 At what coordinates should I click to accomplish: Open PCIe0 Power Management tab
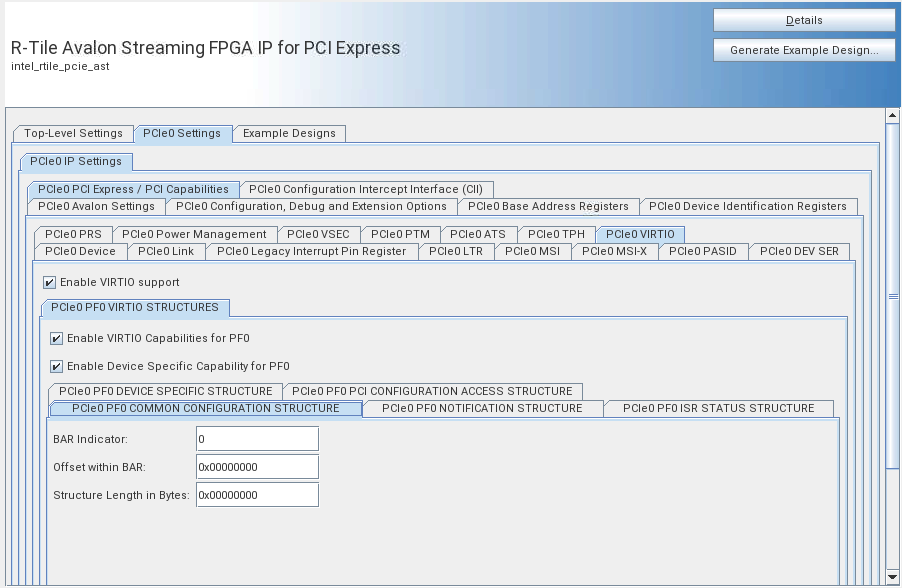point(194,235)
